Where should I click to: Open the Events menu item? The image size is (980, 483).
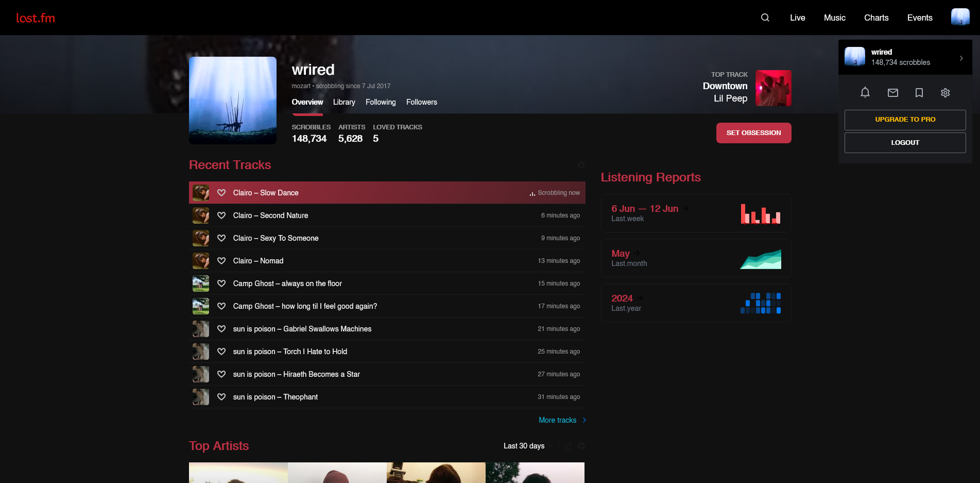[920, 18]
